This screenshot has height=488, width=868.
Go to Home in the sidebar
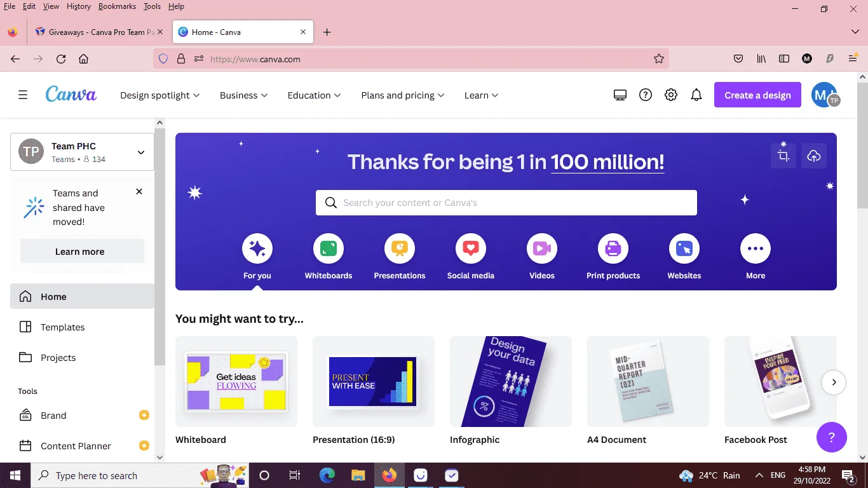coord(82,297)
